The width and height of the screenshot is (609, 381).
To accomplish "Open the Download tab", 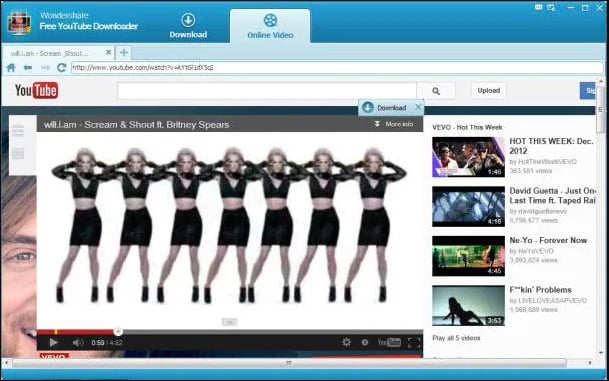I will click(x=188, y=26).
